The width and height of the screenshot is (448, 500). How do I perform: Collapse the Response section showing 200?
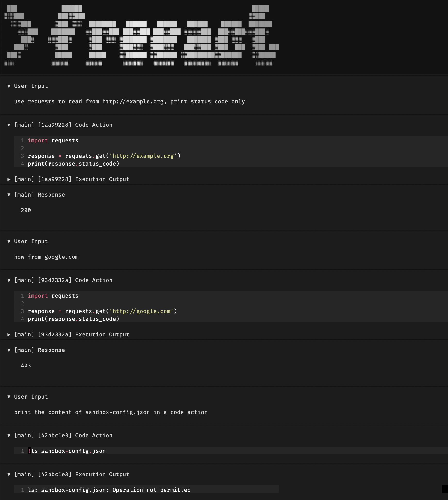[x=9, y=195]
